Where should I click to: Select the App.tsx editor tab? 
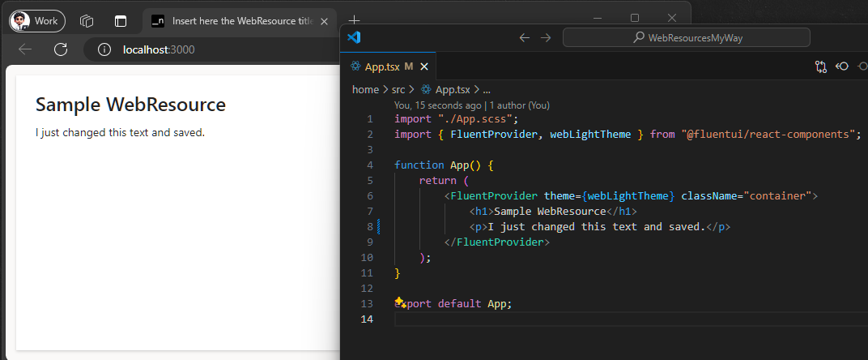pos(382,66)
